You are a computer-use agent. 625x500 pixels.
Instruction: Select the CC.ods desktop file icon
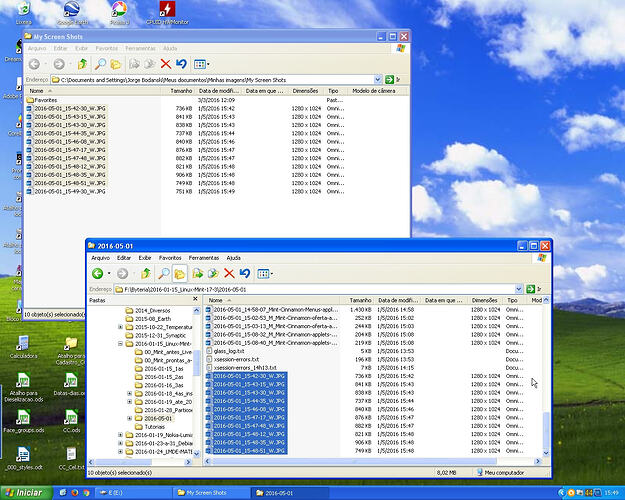tap(71, 418)
